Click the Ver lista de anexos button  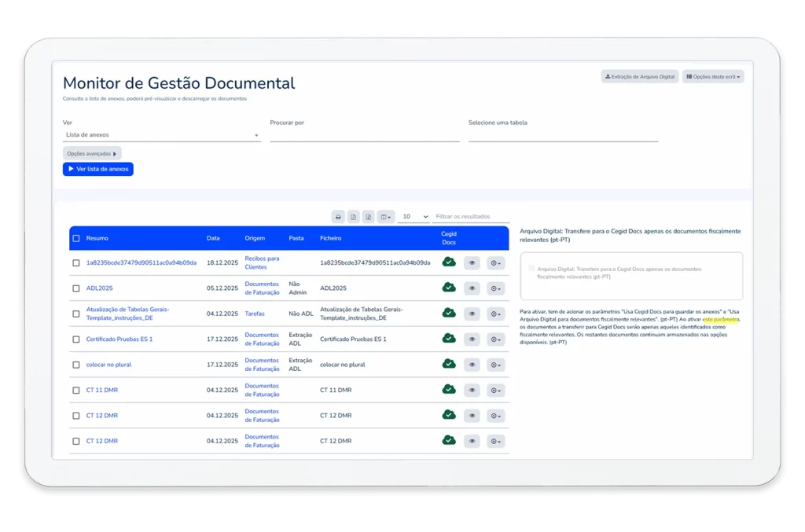[98, 169]
